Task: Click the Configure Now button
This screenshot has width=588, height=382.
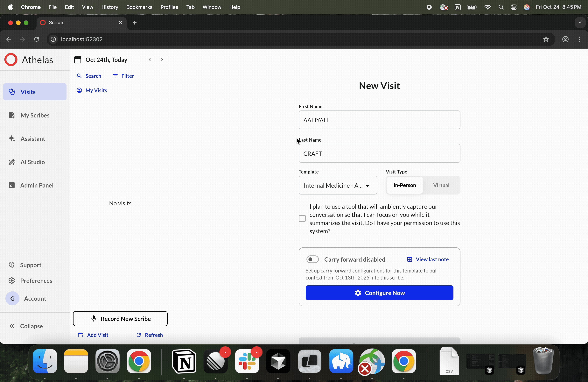Action: (379, 293)
